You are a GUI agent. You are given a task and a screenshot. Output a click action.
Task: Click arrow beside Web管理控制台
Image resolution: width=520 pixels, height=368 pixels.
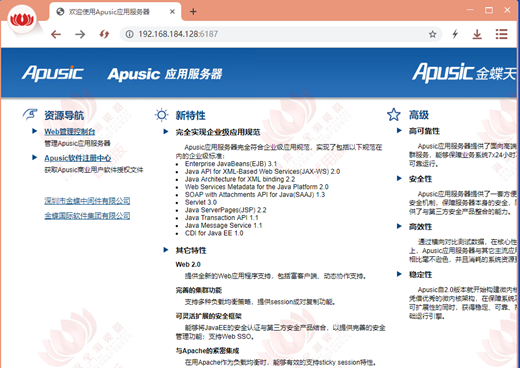(34, 131)
